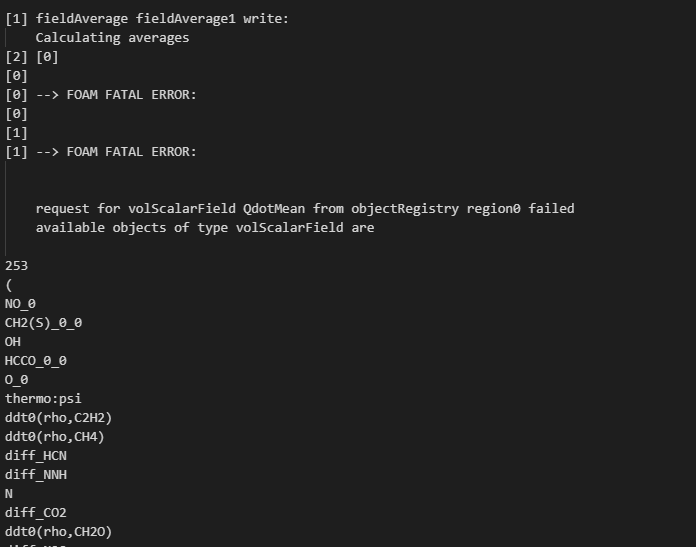
Task: Click the "[2] [0]" output line
Action: pos(32,57)
